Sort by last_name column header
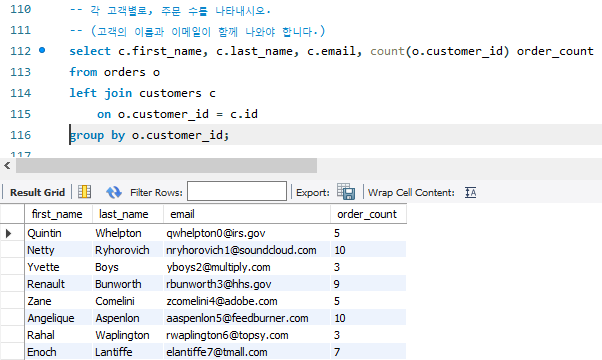Image resolution: width=602 pixels, height=360 pixels. point(128,214)
